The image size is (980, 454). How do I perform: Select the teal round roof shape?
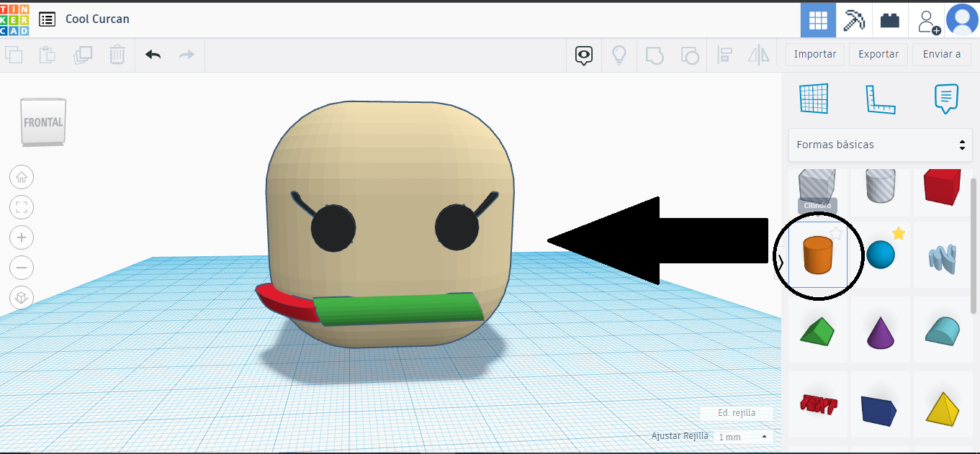click(943, 332)
